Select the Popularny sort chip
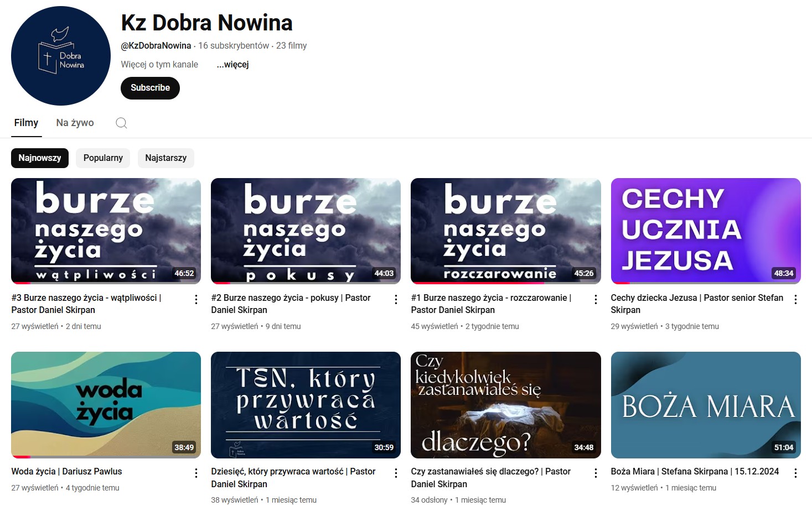Image resolution: width=812 pixels, height=506 pixels. click(103, 158)
